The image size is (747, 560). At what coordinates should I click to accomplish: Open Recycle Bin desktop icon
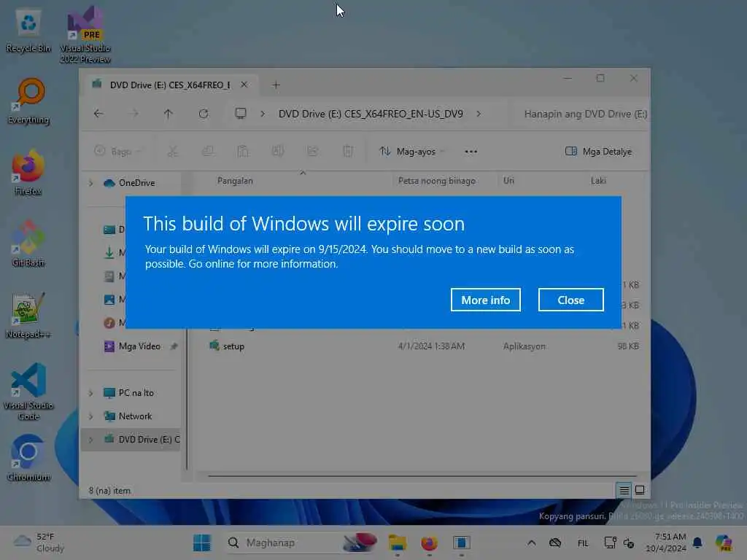[x=28, y=31]
